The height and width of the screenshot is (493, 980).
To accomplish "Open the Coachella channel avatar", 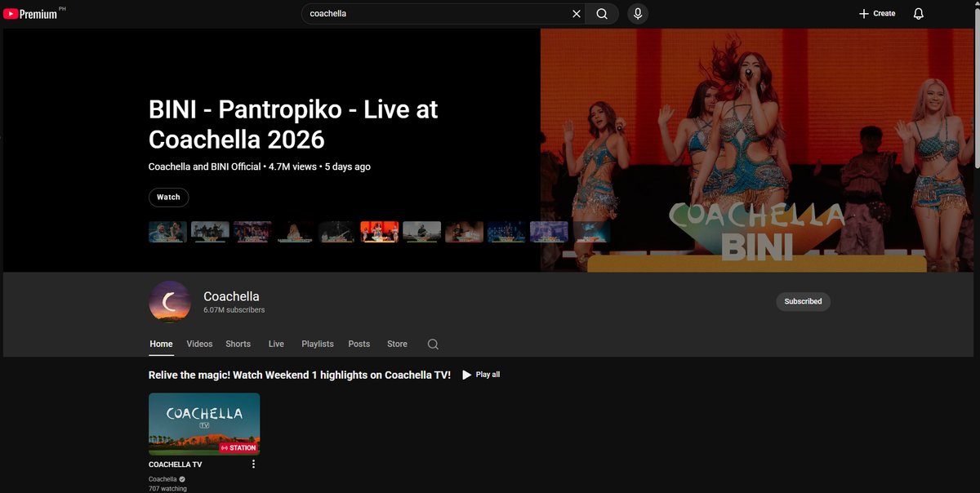I will [170, 302].
